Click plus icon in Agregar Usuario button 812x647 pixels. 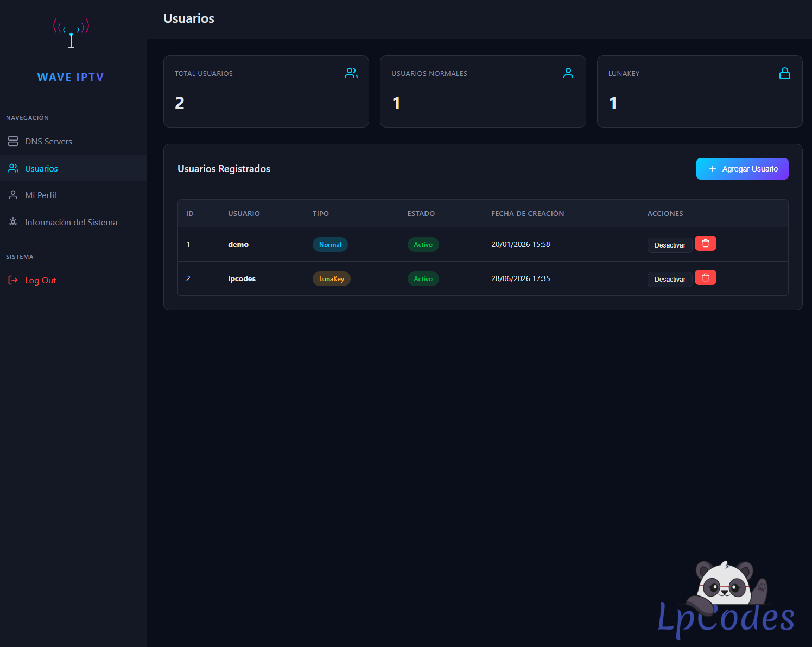(713, 169)
